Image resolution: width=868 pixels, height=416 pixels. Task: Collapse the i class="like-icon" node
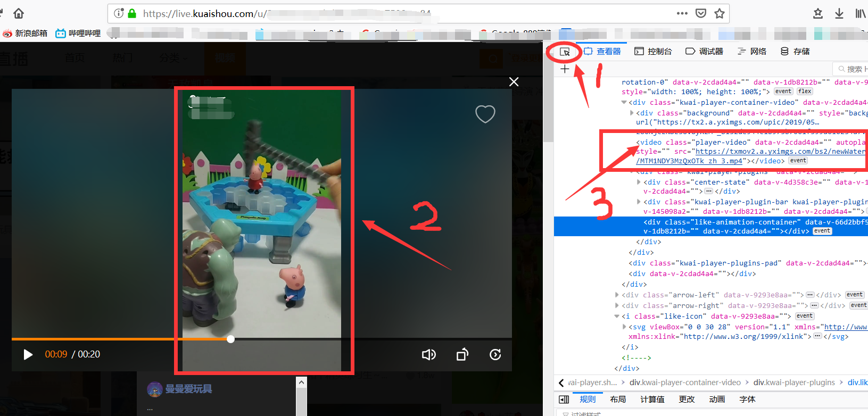[x=617, y=316]
